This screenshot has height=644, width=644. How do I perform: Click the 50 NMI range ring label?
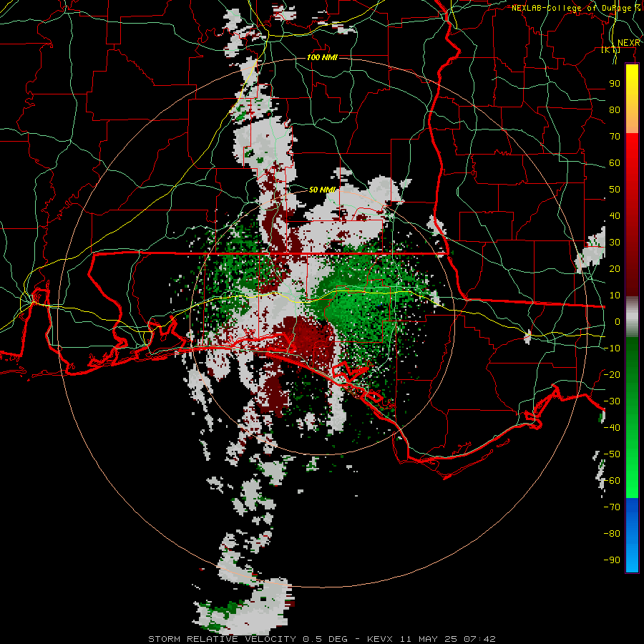click(x=322, y=190)
